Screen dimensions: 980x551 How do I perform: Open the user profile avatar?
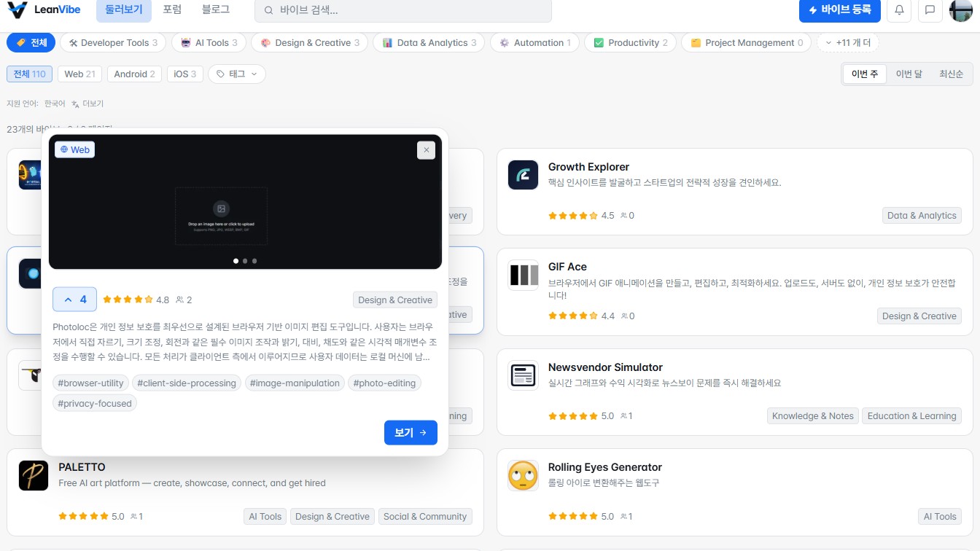click(961, 10)
